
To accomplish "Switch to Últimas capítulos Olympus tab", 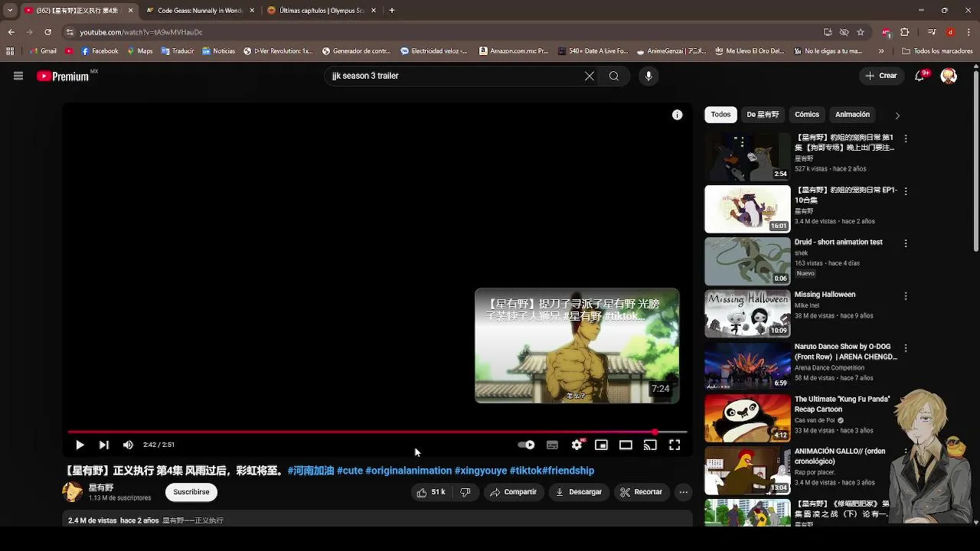I will [322, 11].
